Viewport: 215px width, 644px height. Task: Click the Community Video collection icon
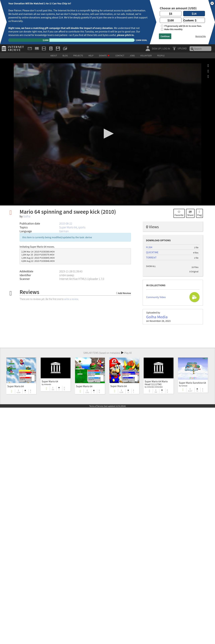coord(194,297)
